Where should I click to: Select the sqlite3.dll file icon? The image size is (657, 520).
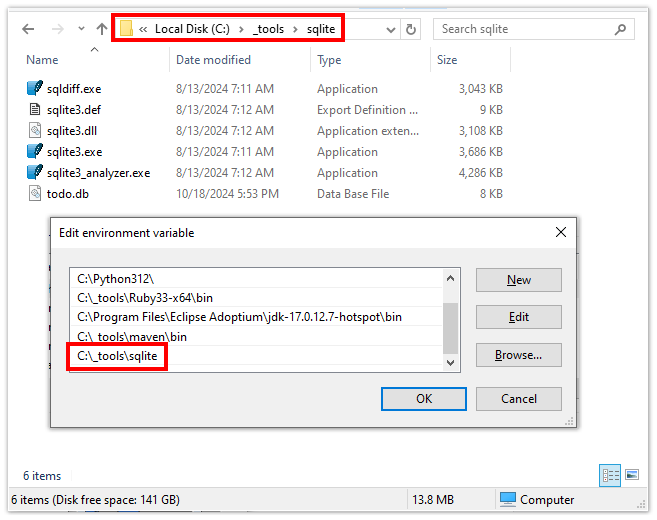(36, 131)
